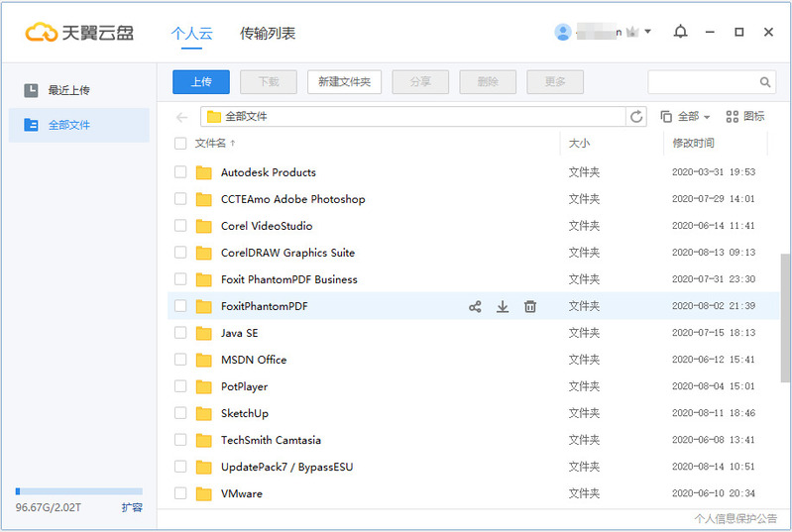
Task: Switch to icon view mode
Action: pos(745,117)
